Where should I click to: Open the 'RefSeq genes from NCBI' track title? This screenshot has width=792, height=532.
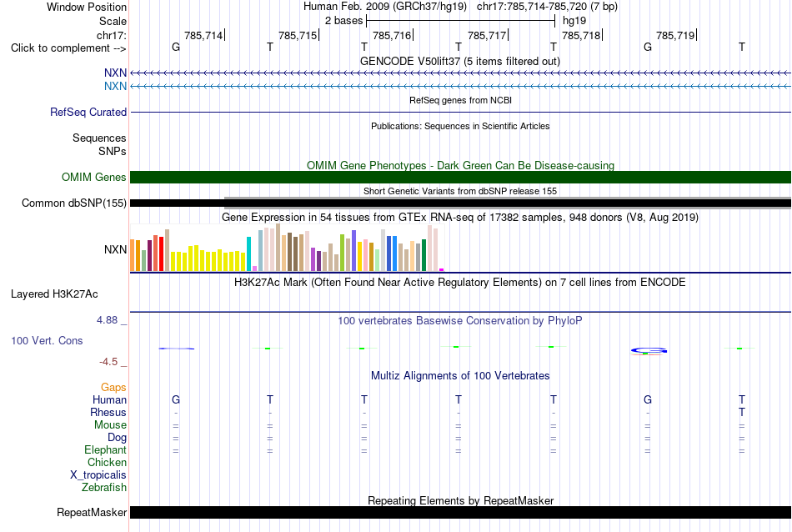click(x=460, y=100)
